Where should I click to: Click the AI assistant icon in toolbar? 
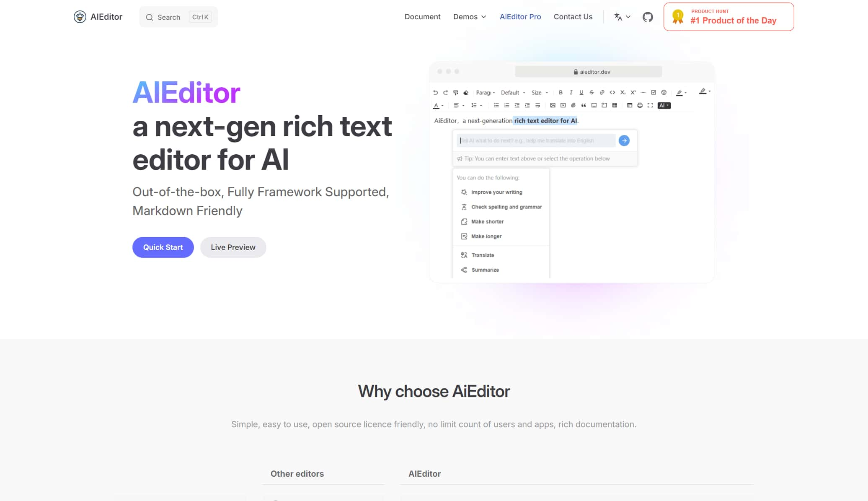click(664, 105)
